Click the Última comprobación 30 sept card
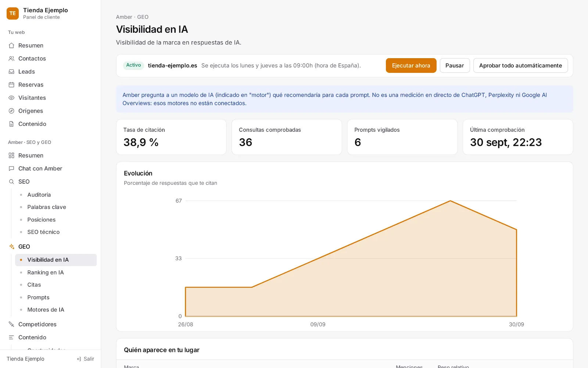Screen dimensions: 588x368 click(518, 137)
